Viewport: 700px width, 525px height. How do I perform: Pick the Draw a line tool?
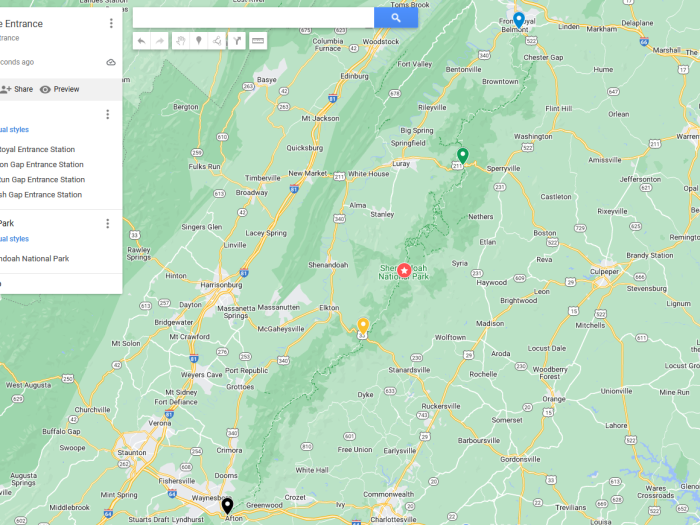[217, 41]
